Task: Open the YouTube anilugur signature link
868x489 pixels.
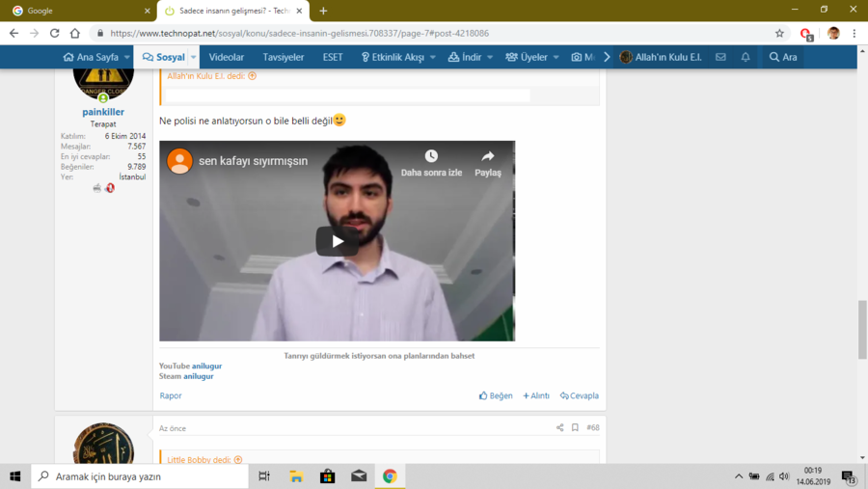Action: pyautogui.click(x=206, y=367)
